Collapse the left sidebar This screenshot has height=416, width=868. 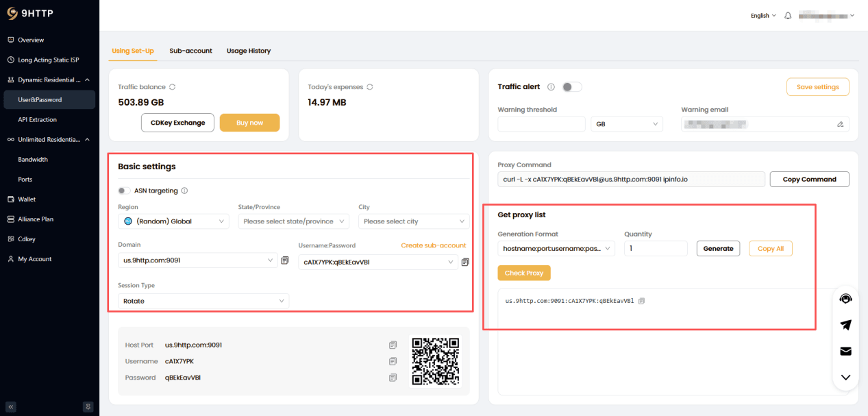pyautogui.click(x=11, y=406)
